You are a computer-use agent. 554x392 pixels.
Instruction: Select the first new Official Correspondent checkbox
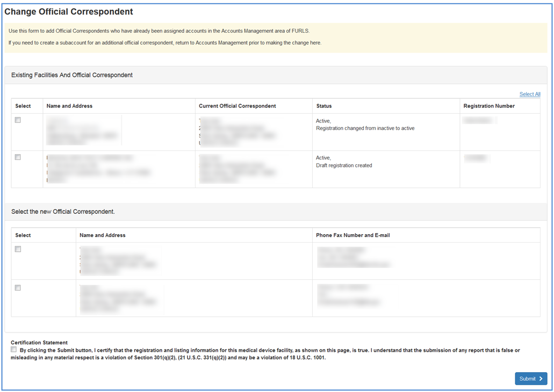(x=18, y=249)
